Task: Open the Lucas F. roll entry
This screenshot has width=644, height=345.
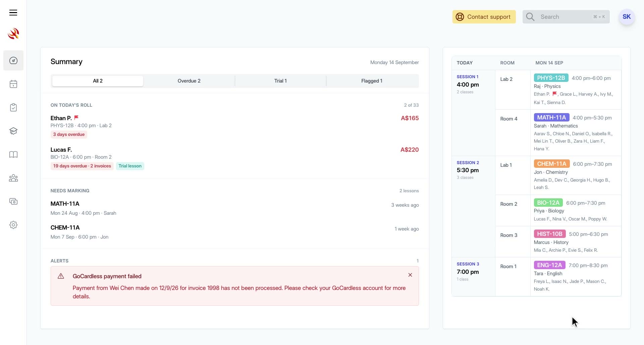Action: 234,158
